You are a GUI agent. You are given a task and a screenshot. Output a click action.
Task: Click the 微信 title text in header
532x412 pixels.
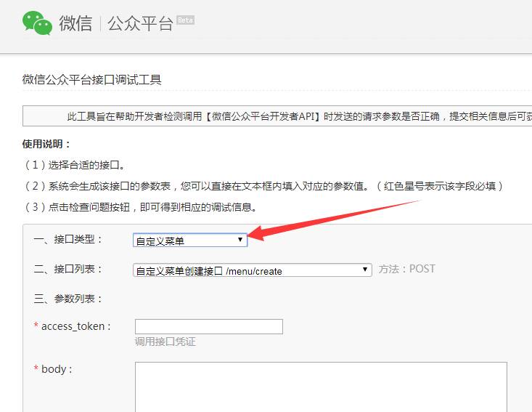[75, 23]
